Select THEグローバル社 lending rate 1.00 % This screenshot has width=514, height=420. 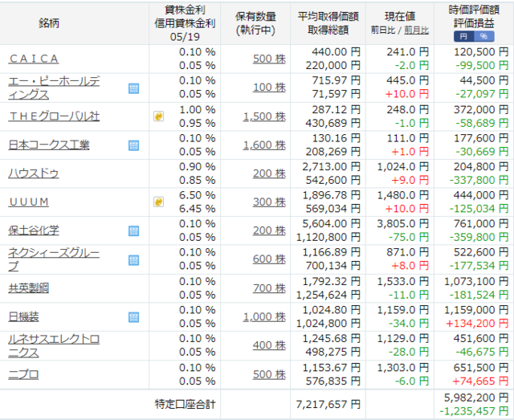(197, 110)
